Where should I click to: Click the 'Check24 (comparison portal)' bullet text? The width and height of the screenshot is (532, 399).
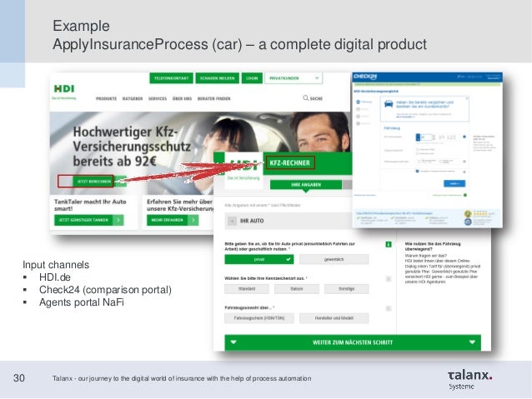point(105,290)
